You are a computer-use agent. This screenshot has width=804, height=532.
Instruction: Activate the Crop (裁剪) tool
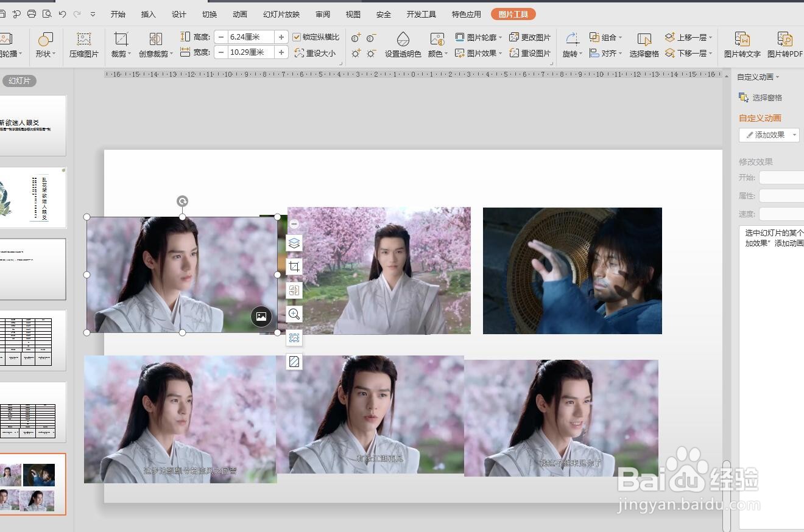click(x=121, y=45)
